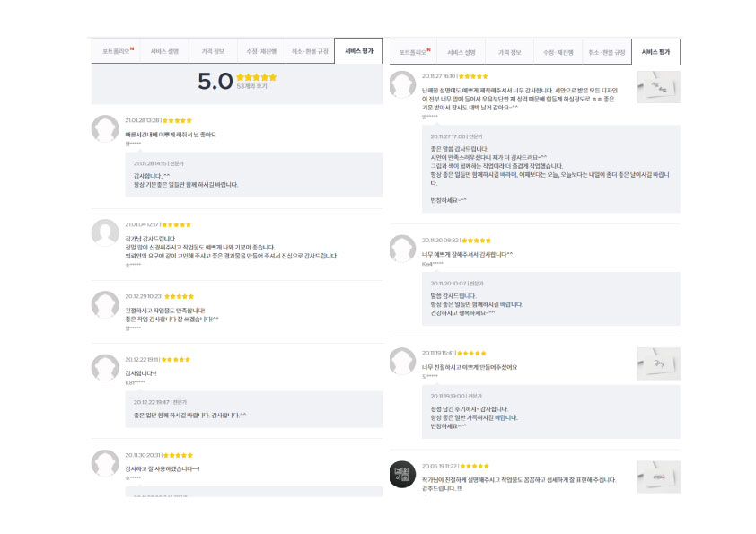Go to the 취소·환불 규정 tab in the left panel
Viewport: 756px width, 534px height.
309,51
